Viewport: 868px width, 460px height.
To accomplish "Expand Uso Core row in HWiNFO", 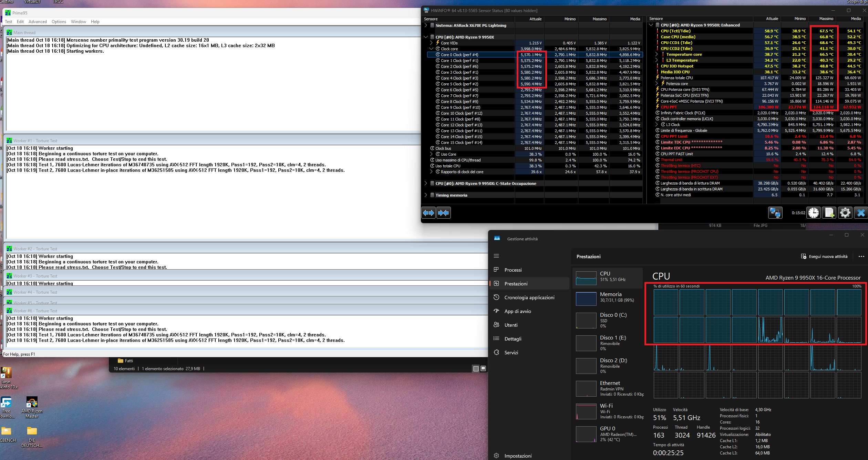I will [431, 154].
